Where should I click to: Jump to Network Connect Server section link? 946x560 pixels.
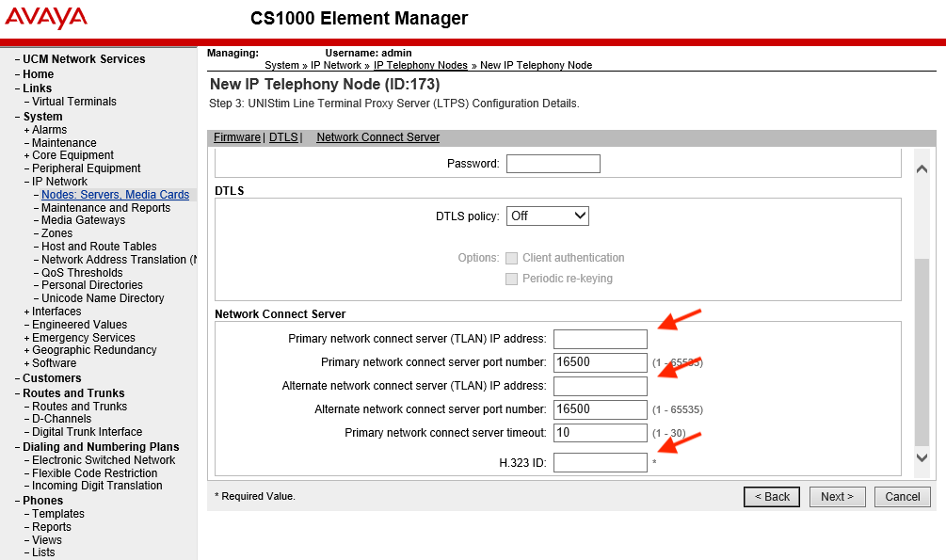coord(378,137)
